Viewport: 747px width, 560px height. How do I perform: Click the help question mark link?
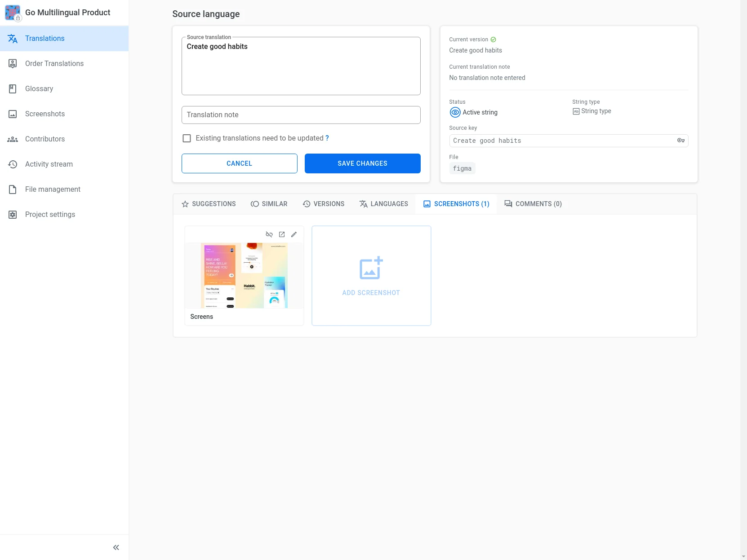click(327, 138)
